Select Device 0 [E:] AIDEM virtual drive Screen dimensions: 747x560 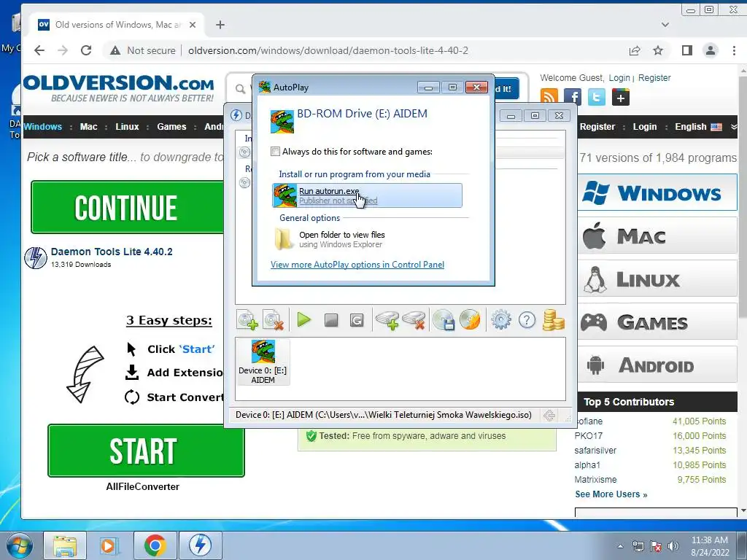(x=263, y=362)
